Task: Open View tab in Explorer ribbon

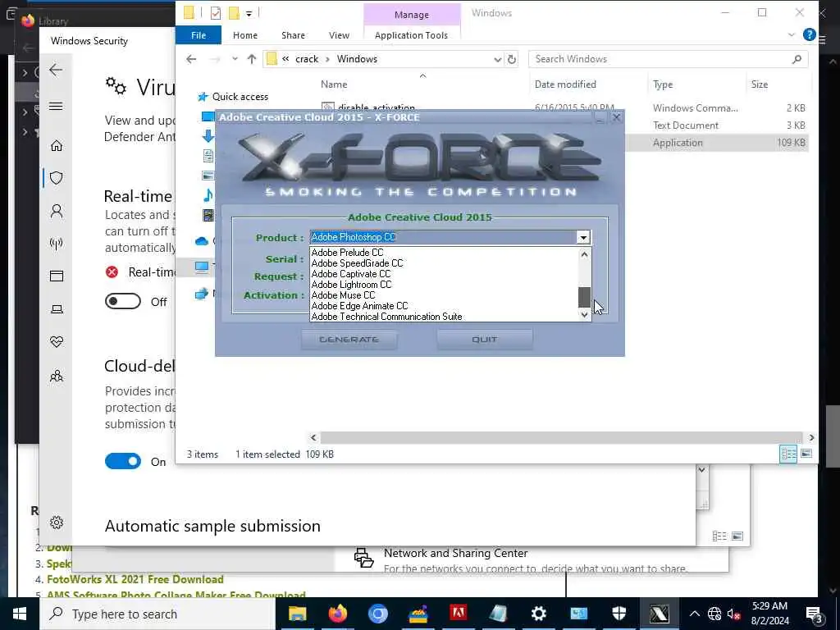Action: pos(339,35)
